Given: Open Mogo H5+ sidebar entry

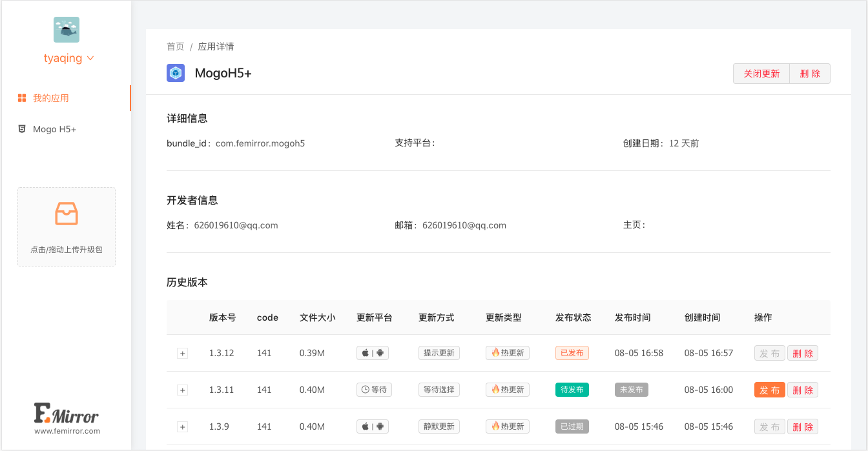Looking at the screenshot, I should (54, 129).
